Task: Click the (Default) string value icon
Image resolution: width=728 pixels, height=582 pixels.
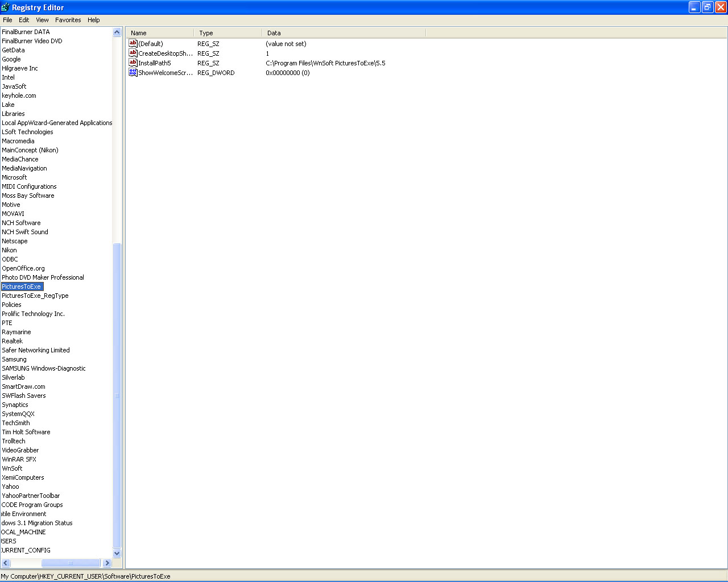Action: pos(133,43)
